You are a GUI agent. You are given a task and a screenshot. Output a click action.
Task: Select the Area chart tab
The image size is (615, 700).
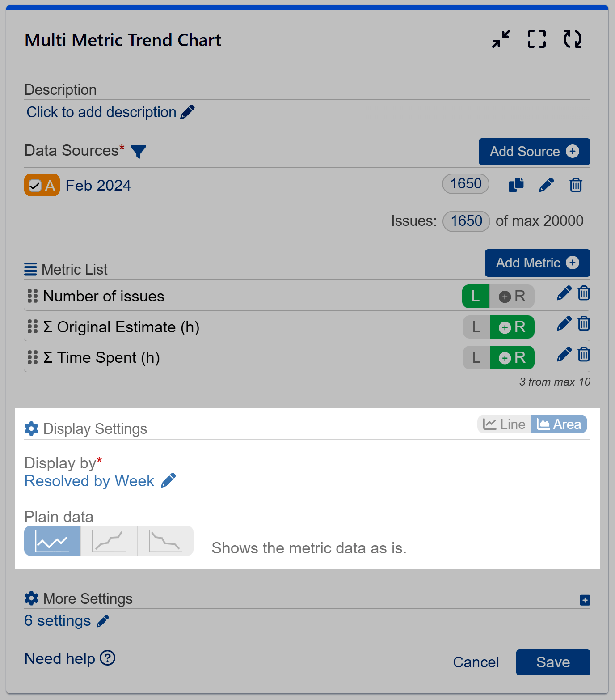(x=559, y=424)
